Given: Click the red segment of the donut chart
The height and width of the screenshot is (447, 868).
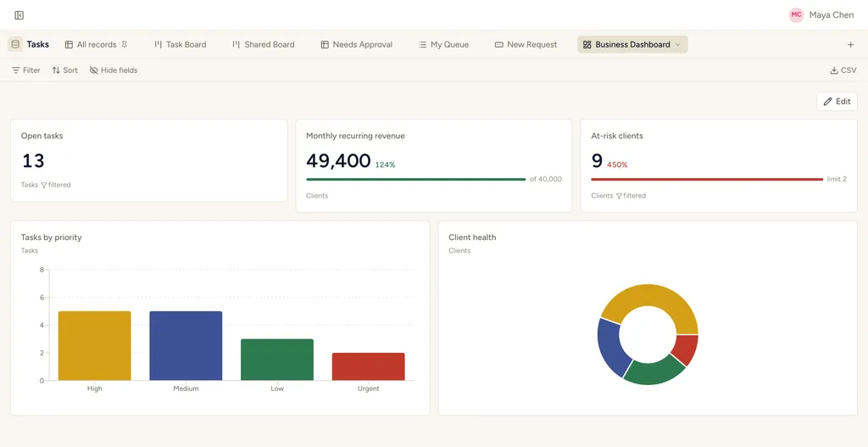Looking at the screenshot, I should click(x=687, y=349).
